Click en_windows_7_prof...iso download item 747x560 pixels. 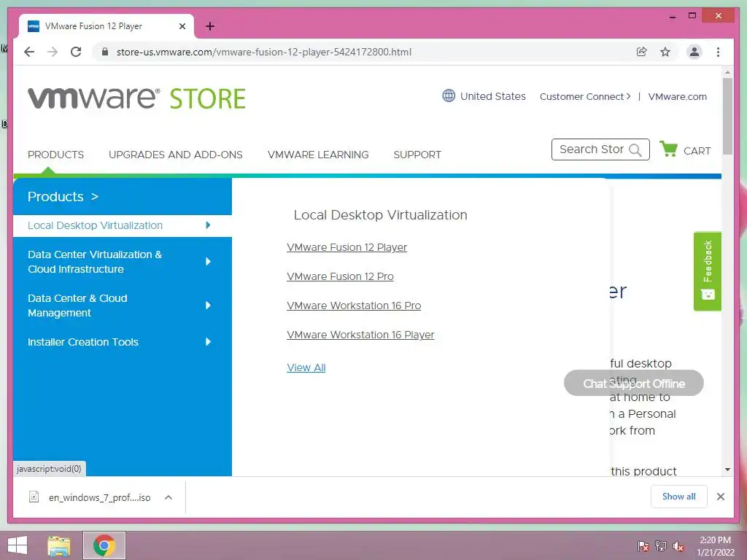point(99,497)
